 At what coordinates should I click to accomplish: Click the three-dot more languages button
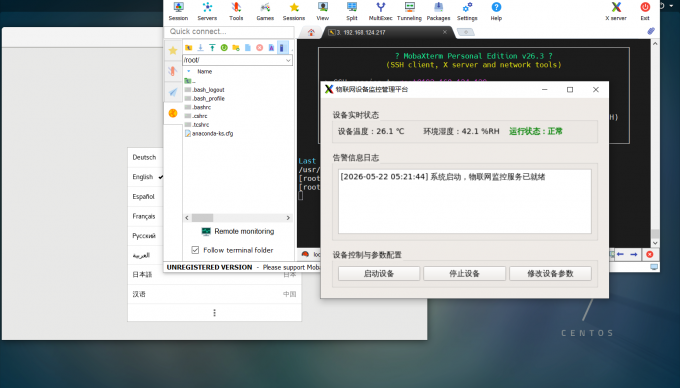(x=214, y=313)
